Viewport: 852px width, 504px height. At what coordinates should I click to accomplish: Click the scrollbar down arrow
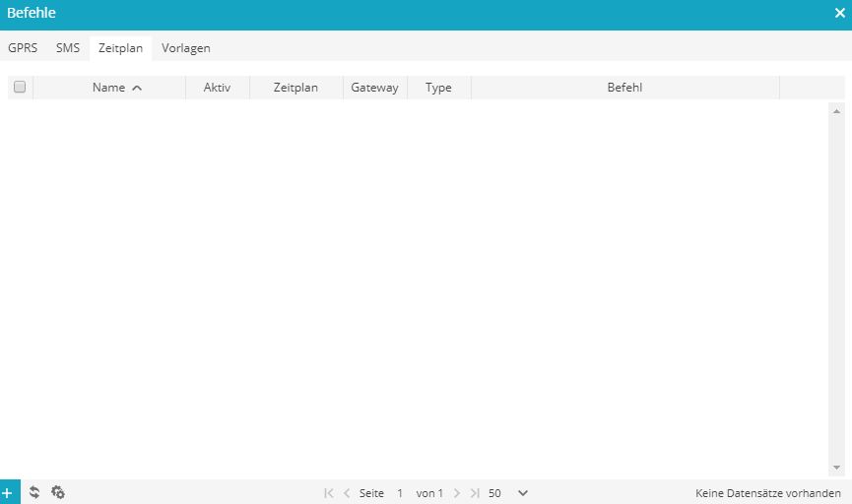pyautogui.click(x=836, y=468)
